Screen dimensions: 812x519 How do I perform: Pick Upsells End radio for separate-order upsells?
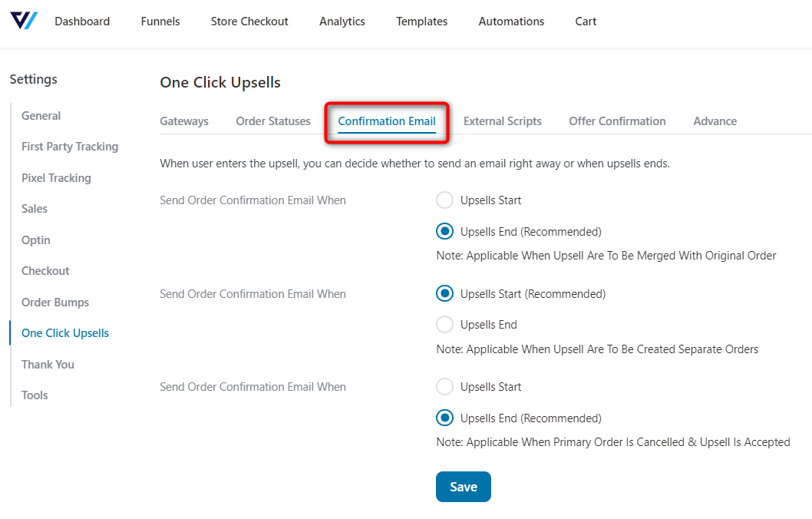tap(445, 325)
